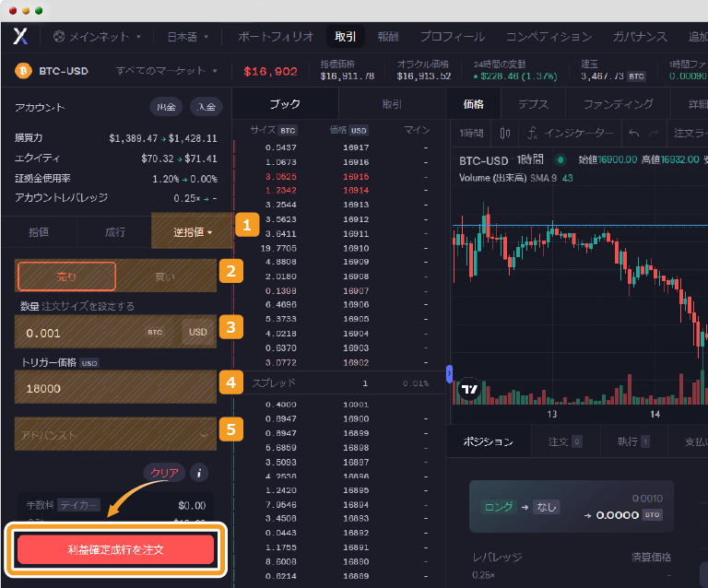
Task: Click the dYdX X logo icon
Action: (x=20, y=36)
